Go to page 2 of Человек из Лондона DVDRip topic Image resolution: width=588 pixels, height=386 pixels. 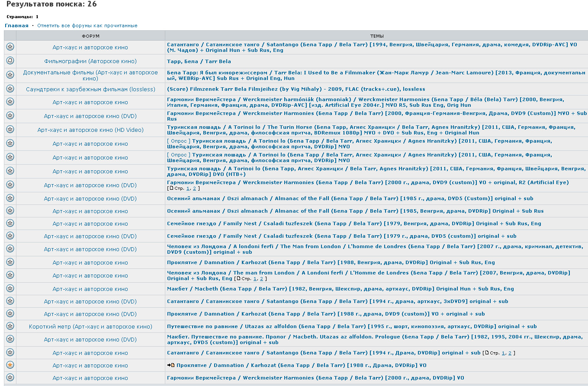(261, 279)
